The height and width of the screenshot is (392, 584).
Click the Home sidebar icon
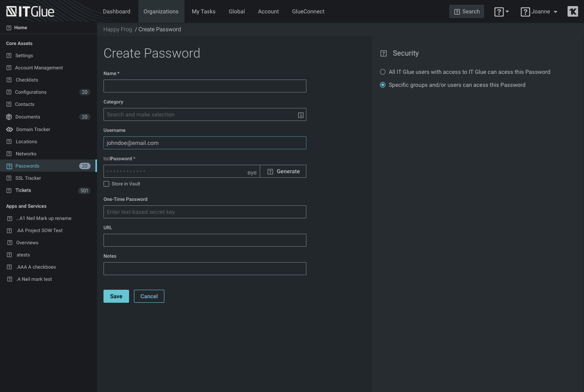pyautogui.click(x=9, y=28)
